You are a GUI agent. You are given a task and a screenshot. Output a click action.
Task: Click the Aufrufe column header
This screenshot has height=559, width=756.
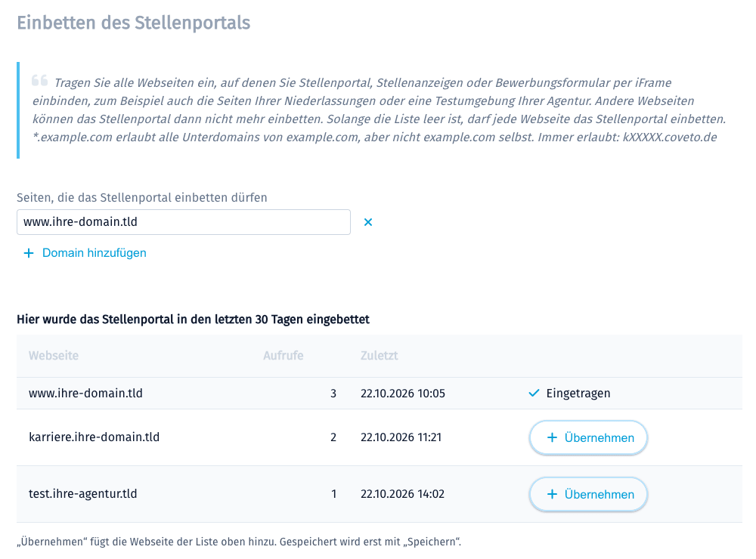[x=283, y=356]
